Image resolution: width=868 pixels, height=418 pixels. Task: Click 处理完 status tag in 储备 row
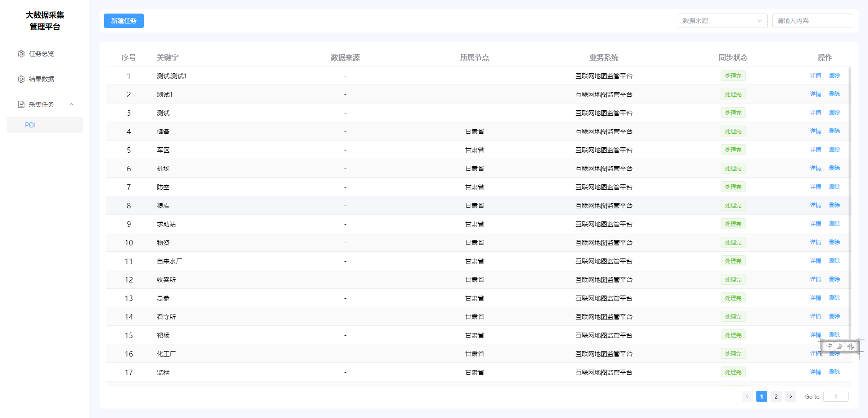tap(733, 132)
